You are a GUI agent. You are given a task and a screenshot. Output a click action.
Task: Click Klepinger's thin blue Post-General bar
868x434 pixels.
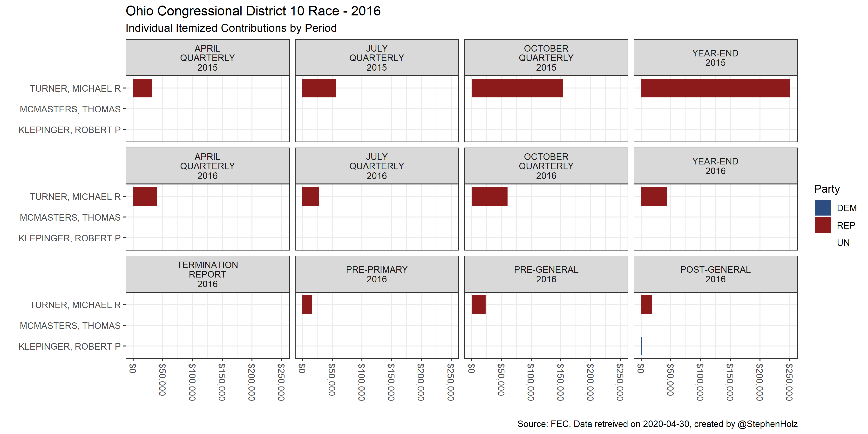[x=641, y=346]
